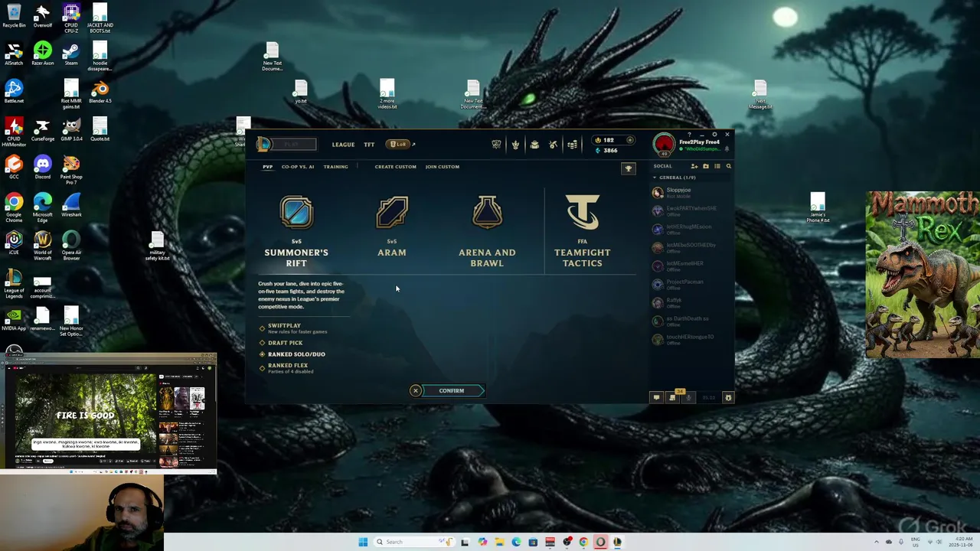
Task: Select the Steam desktop shortcut
Action: click(x=70, y=54)
